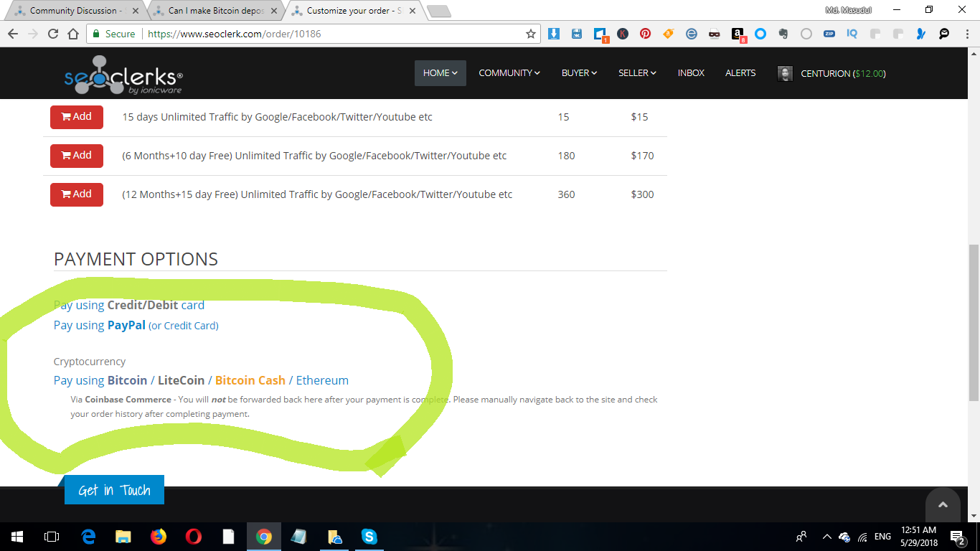
Task: Click the blue ring extension icon
Action: [760, 34]
